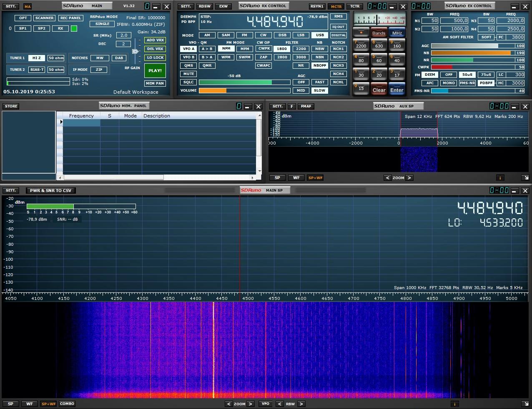Enable the LO LOCK option

[155, 57]
